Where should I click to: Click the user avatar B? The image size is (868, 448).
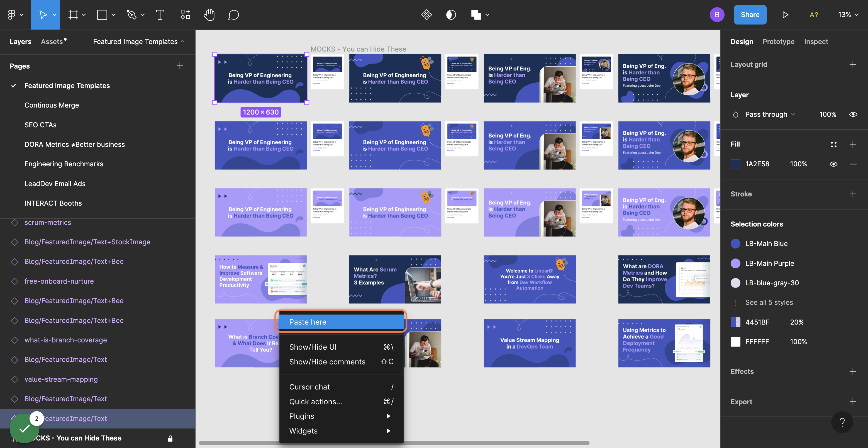coord(717,14)
